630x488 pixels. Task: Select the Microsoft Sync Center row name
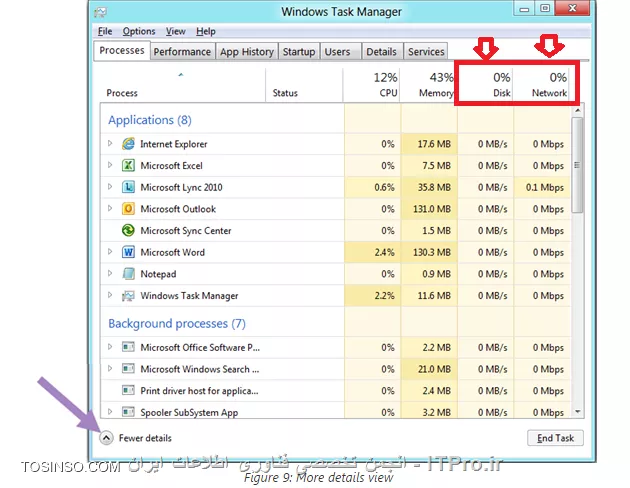[186, 231]
